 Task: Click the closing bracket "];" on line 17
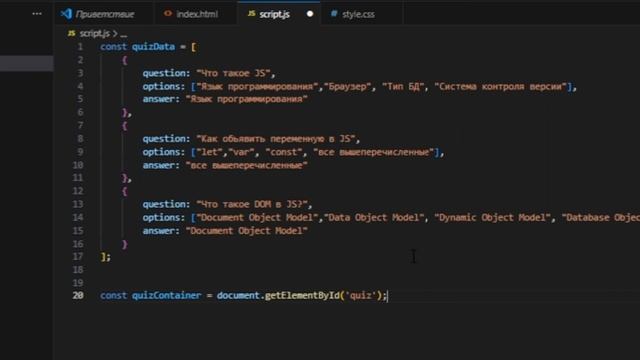coord(105,257)
